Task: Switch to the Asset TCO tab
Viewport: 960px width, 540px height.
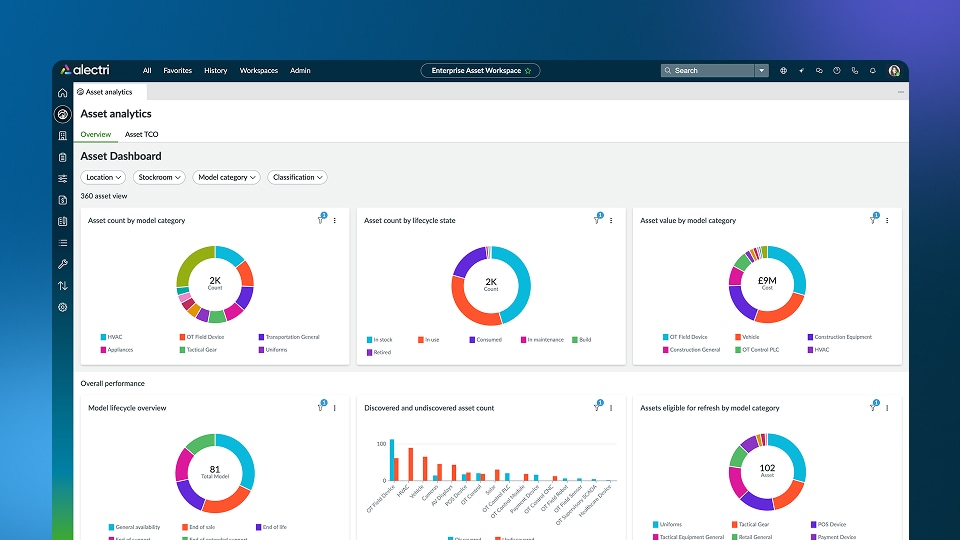Action: [x=141, y=135]
